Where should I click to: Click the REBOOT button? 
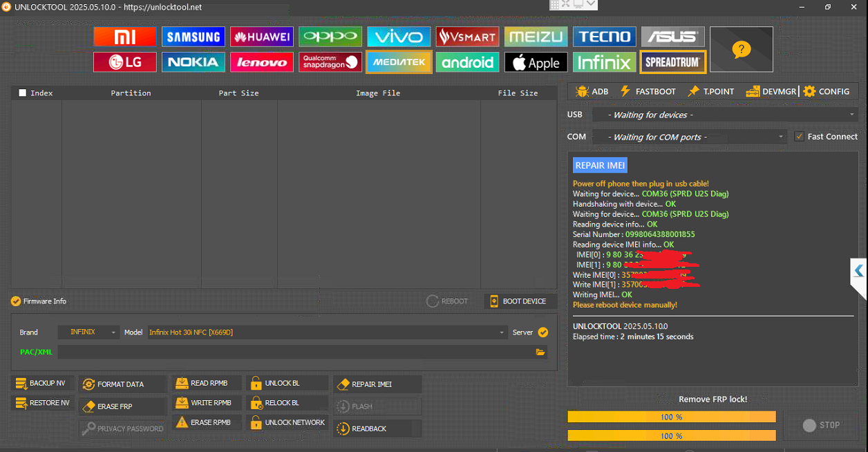click(x=447, y=301)
